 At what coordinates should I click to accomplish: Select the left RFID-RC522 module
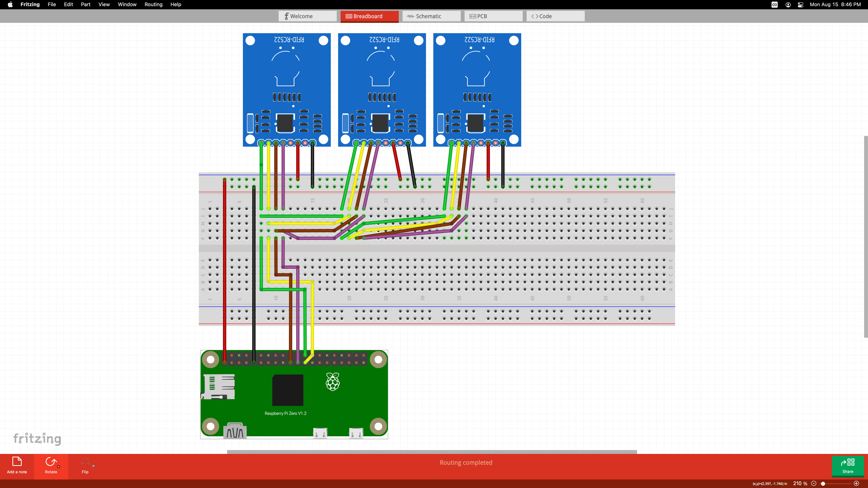[x=287, y=90]
